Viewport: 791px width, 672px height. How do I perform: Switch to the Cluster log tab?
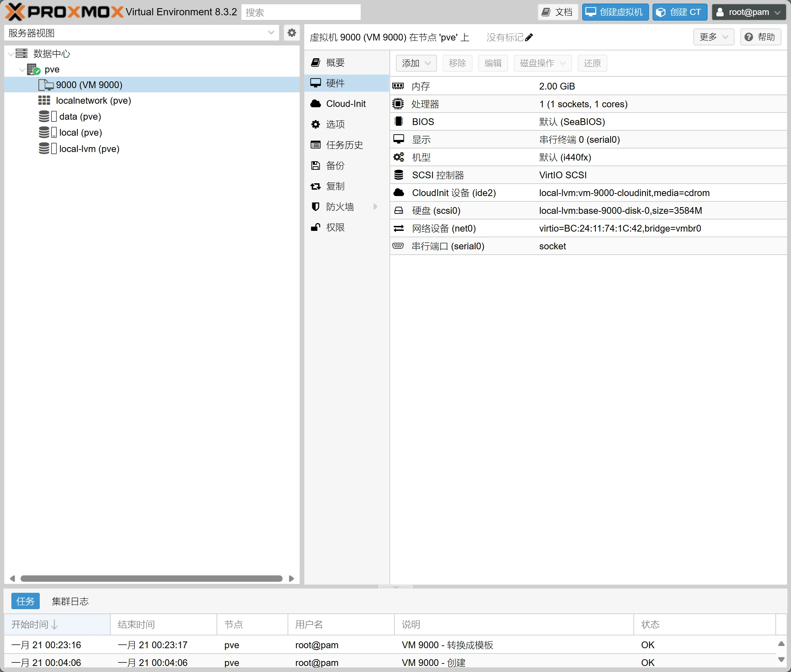[70, 601]
